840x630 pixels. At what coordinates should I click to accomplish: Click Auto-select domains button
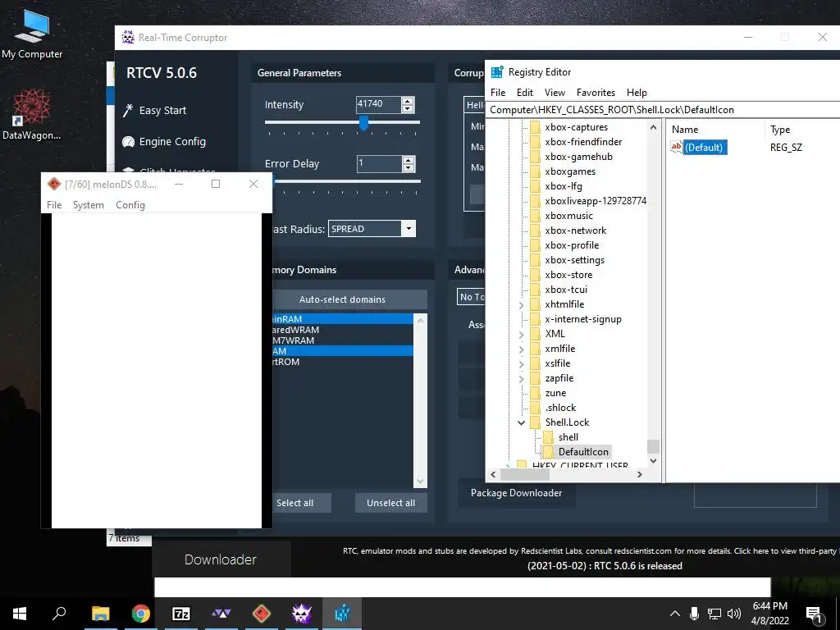[x=349, y=299]
